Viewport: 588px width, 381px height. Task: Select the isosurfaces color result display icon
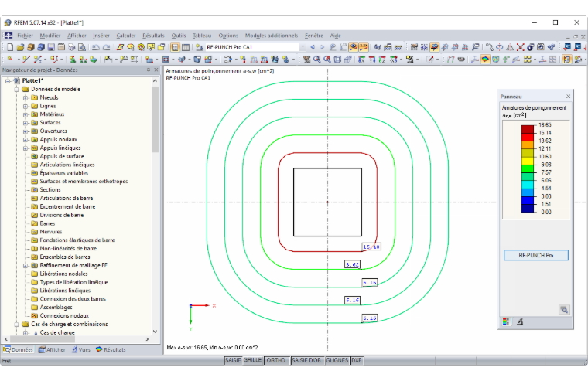485,60
